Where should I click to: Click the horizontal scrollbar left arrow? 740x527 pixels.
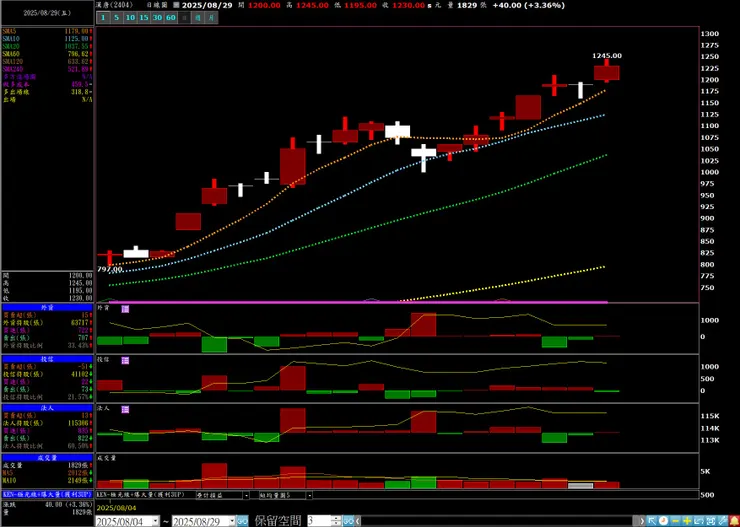(359, 521)
